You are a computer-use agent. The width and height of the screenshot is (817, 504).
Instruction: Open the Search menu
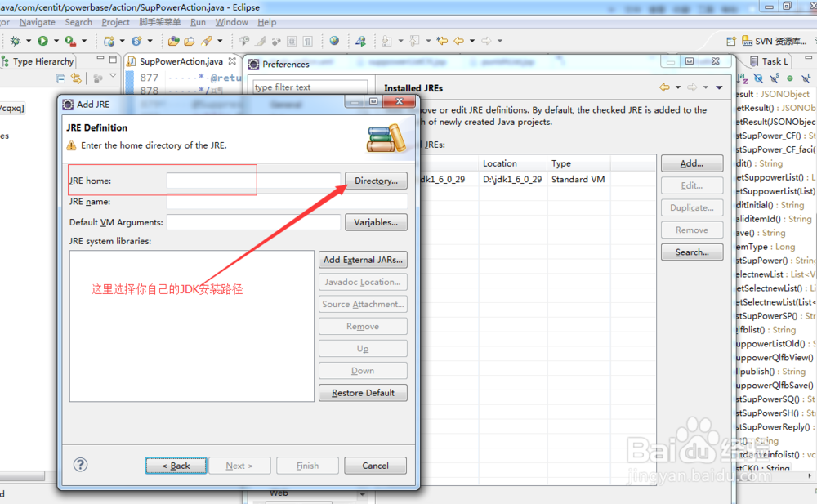(x=78, y=22)
